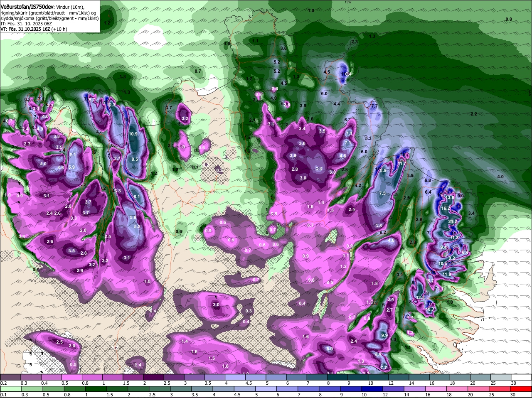Click the medium green 0.5 rain swatch
This screenshot has height=398, width=532.
click(52, 388)
